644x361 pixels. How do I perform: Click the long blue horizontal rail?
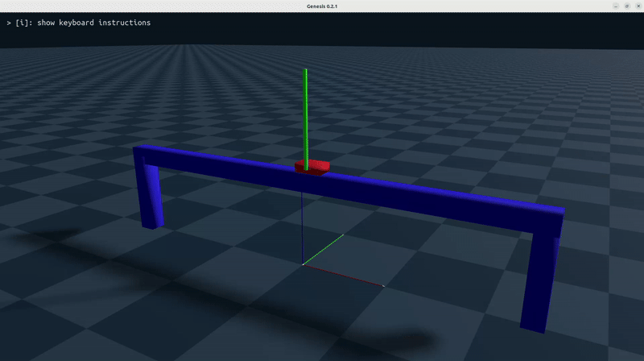[x=349, y=189]
